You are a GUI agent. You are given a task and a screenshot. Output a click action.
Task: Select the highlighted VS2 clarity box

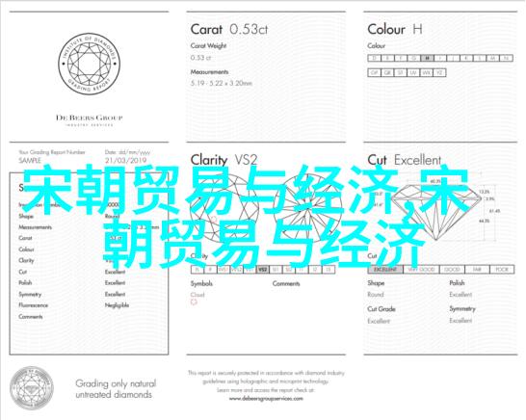tap(263, 270)
